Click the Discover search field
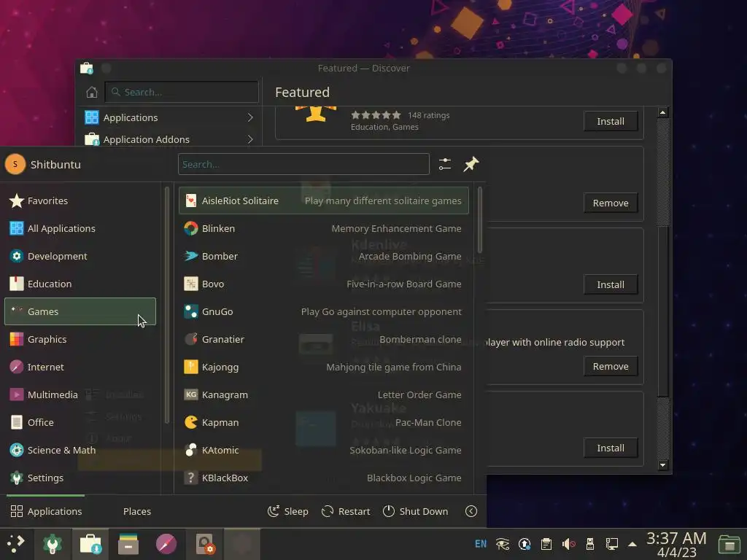The image size is (747, 560). pos(182,92)
